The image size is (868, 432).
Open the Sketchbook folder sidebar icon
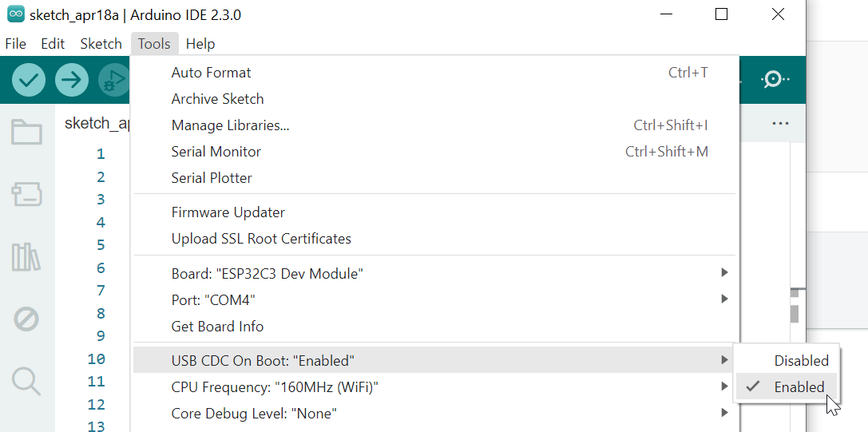[x=26, y=133]
